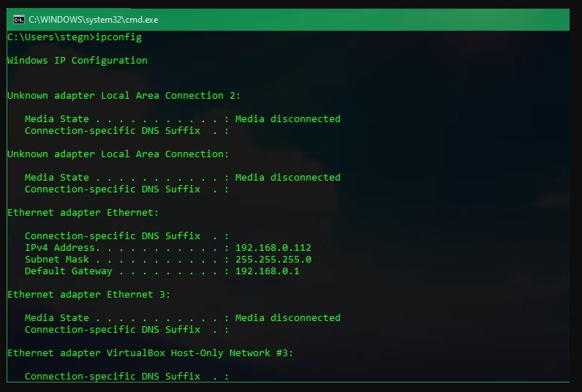
Task: Click DNS Suffix line under Local Area Connection 2
Action: point(127,131)
